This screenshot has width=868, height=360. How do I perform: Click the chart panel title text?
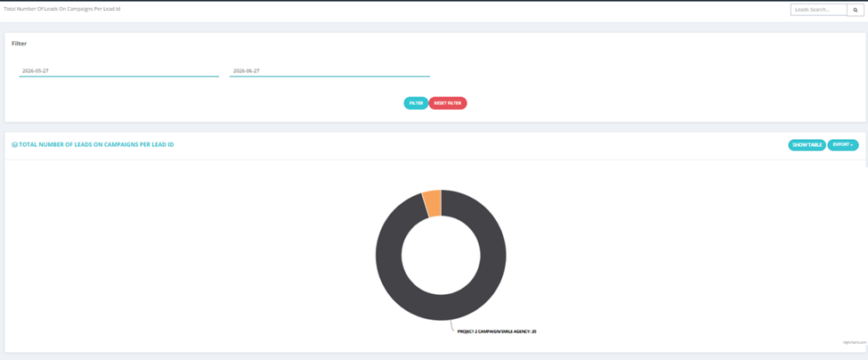pyautogui.click(x=96, y=144)
